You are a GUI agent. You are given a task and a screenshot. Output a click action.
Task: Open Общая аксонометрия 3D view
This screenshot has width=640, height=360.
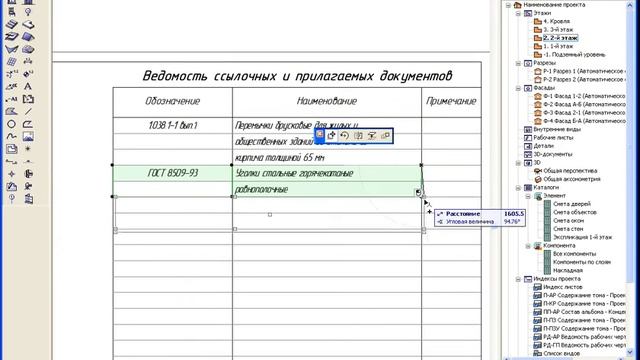point(572,179)
